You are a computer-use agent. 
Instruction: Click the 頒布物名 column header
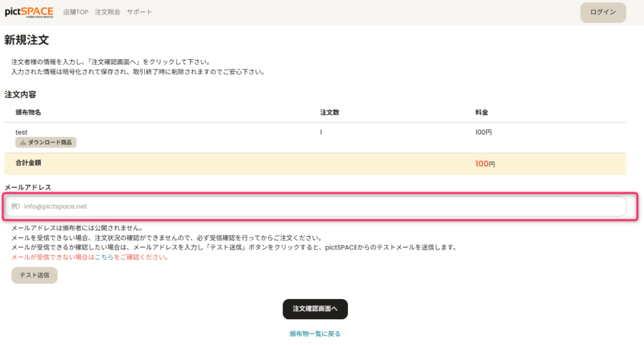pyautogui.click(x=28, y=112)
